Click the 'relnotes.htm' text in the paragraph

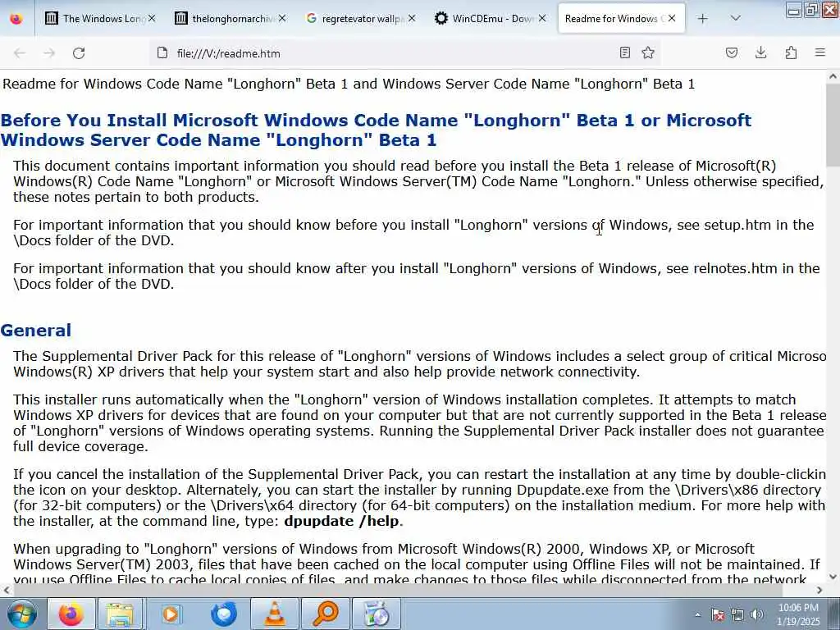tap(735, 268)
